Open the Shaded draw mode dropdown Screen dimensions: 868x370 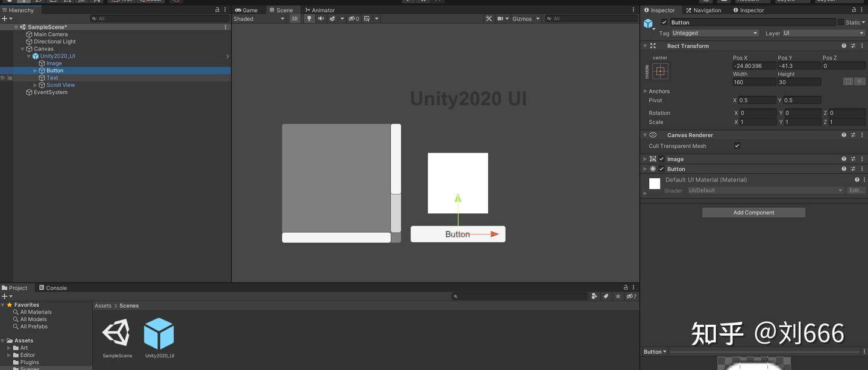click(x=260, y=18)
